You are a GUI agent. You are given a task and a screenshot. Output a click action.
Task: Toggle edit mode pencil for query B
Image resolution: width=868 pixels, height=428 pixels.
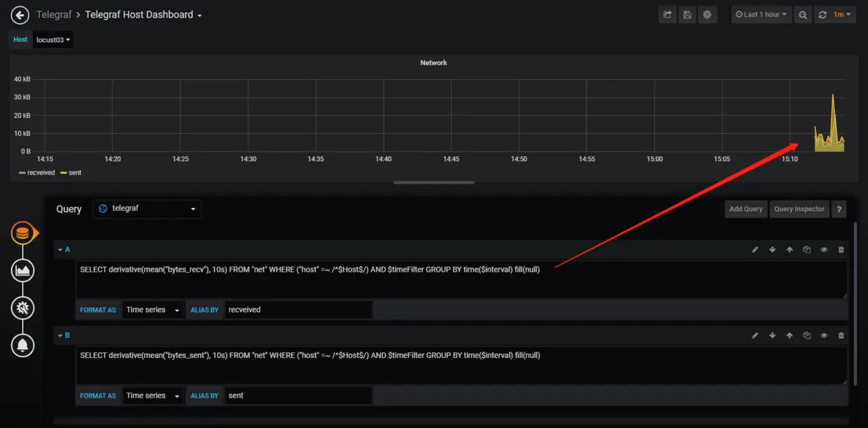[755, 336]
